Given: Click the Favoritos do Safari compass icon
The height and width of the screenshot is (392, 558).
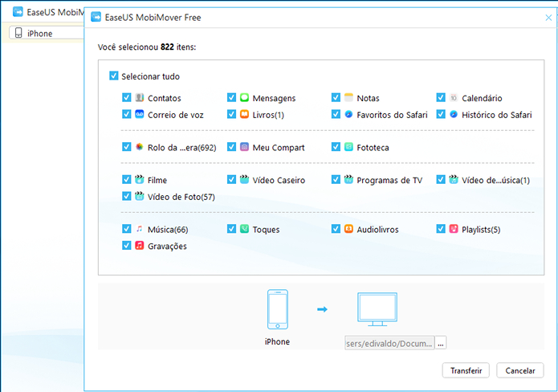Looking at the screenshot, I should pos(348,114).
